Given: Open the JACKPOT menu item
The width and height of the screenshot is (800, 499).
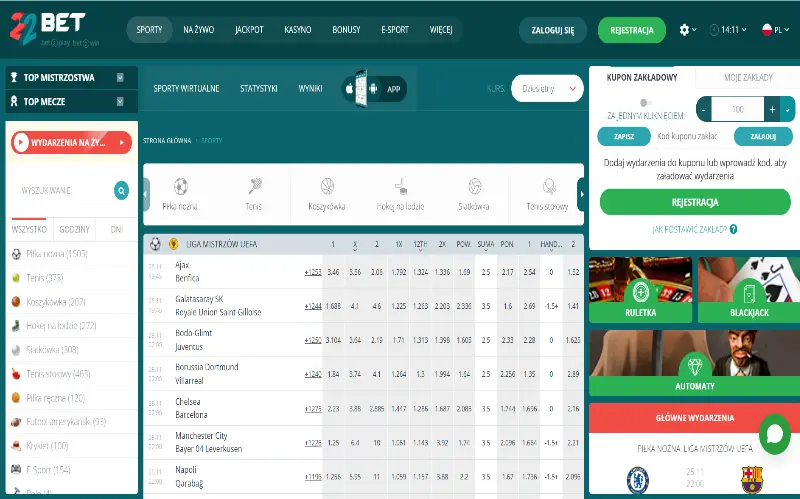Looking at the screenshot, I should [x=249, y=30].
